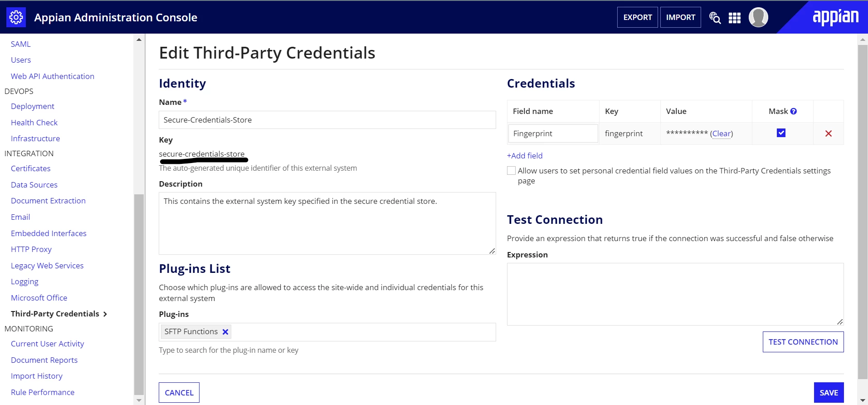Open the Certificates page

coord(31,168)
